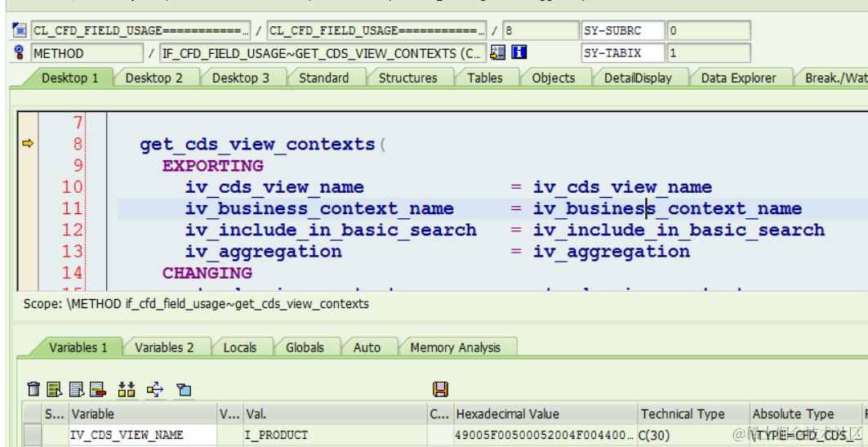Image resolution: width=868 pixels, height=447 pixels.
Task: Click the CHANGING keyword on line 14
Action: tap(207, 274)
